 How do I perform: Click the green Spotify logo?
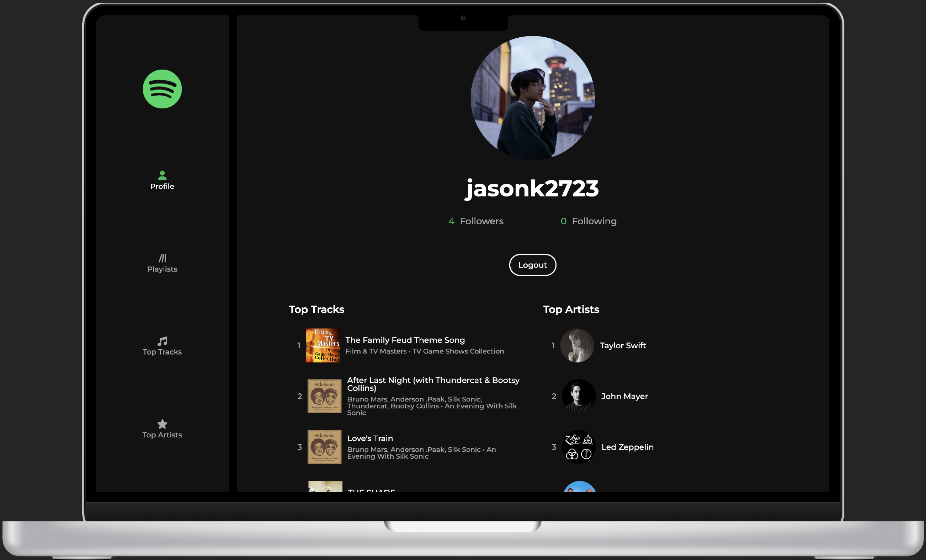click(163, 89)
